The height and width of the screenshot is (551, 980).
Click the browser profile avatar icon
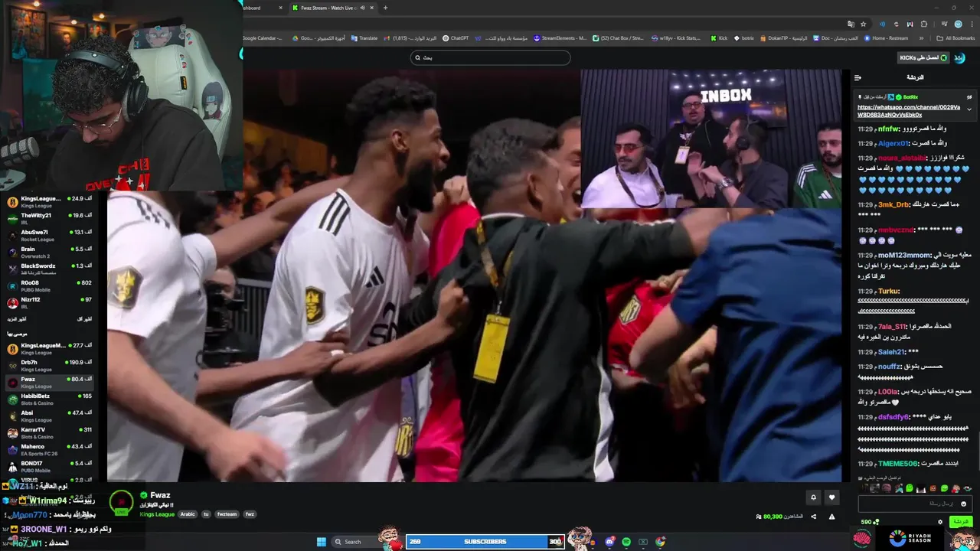tap(958, 24)
